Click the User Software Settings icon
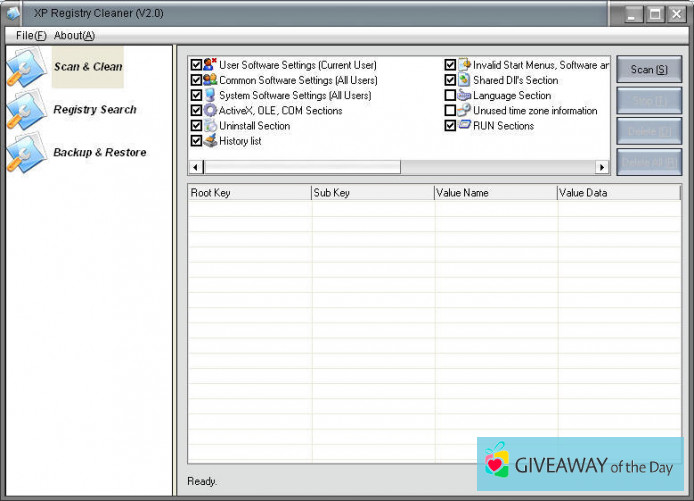 [x=210, y=65]
